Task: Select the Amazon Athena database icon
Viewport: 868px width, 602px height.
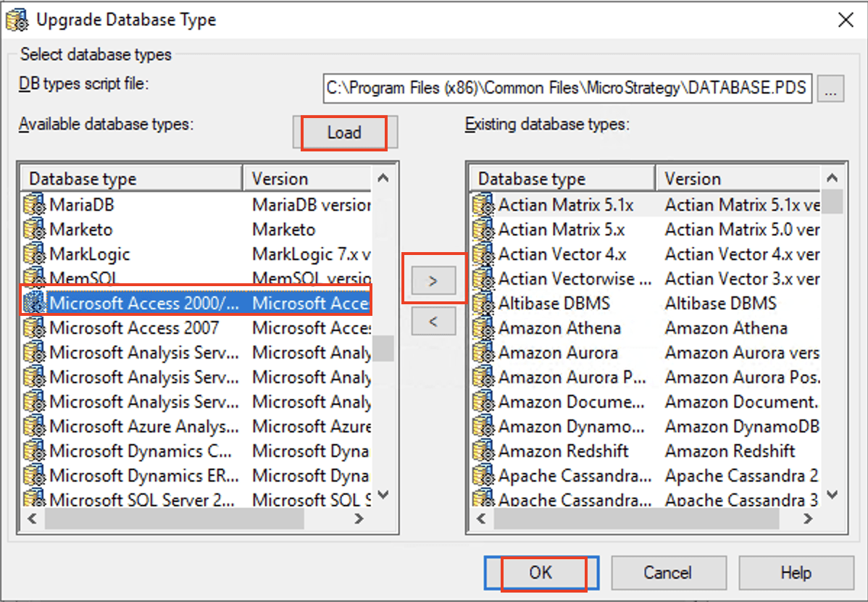Action: 483,328
